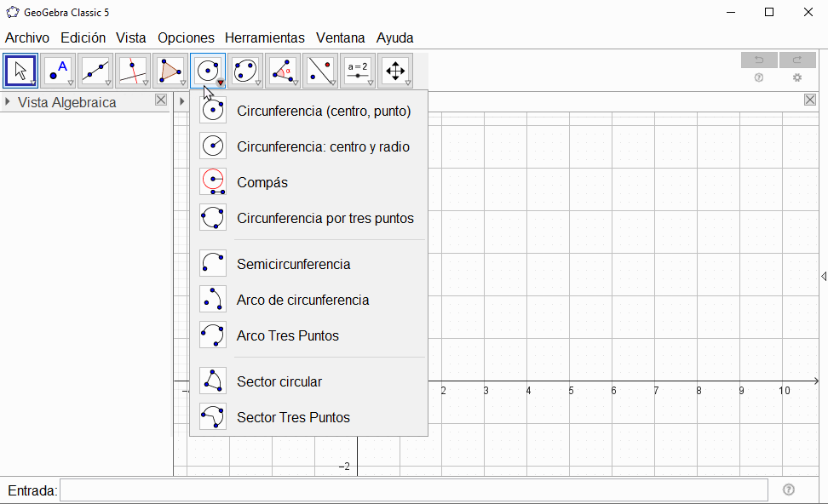Choose Circunferencia: centro y radio
828x504 pixels.
[323, 146]
